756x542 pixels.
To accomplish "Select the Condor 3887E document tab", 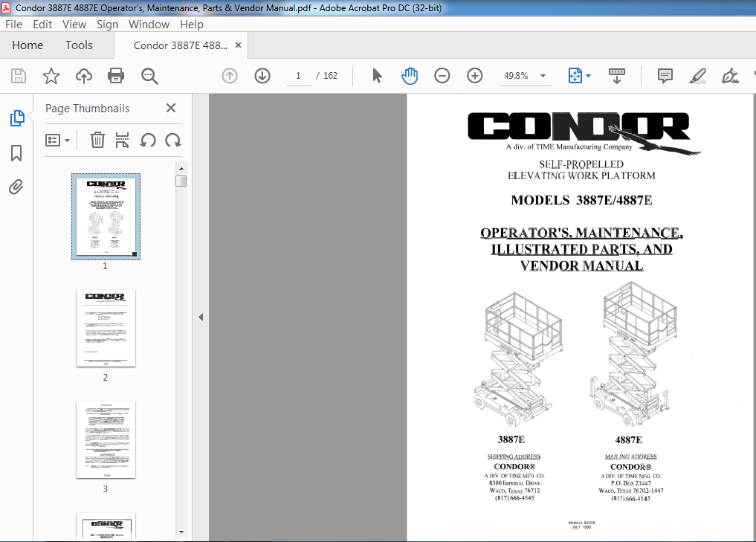I will (181, 45).
